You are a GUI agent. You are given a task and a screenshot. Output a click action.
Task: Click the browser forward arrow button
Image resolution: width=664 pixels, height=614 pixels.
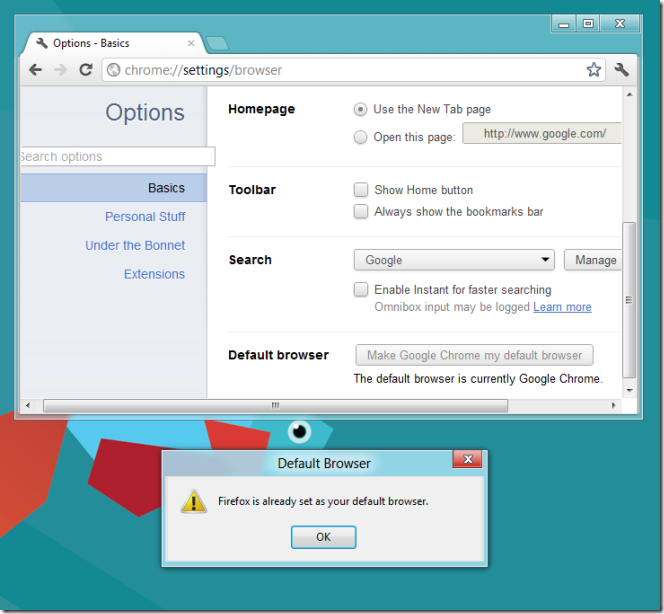pos(60,70)
